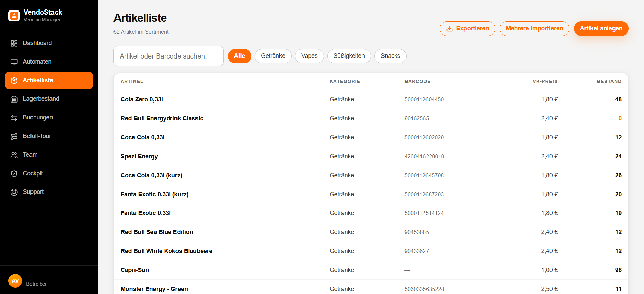
Task: Click the download icon in Exportieren
Action: (450, 29)
